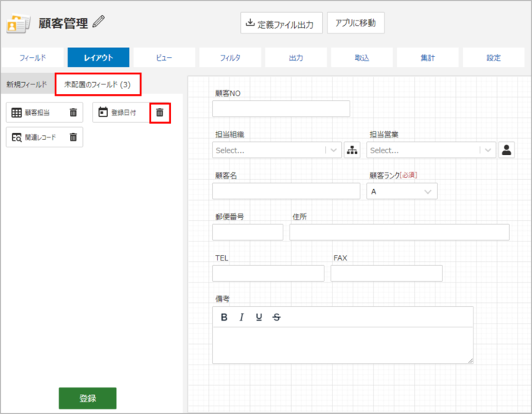
Task: Switch to the フィールド tab
Action: tap(32, 58)
